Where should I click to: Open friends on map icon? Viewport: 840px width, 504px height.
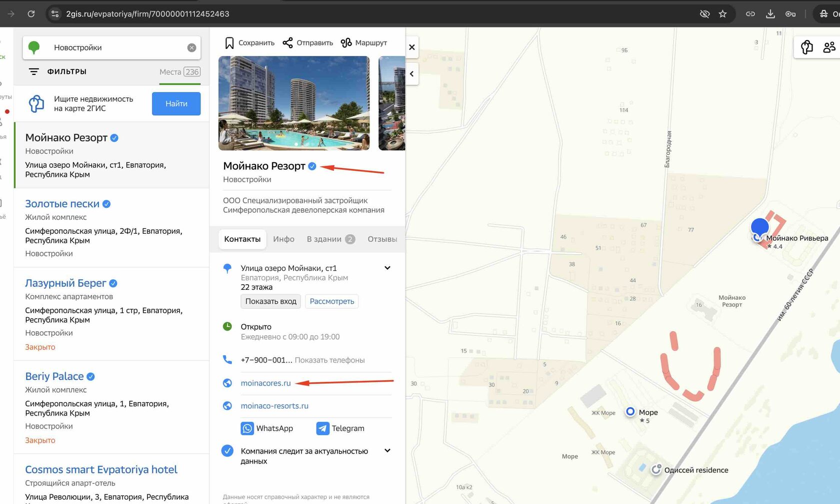pyautogui.click(x=829, y=47)
